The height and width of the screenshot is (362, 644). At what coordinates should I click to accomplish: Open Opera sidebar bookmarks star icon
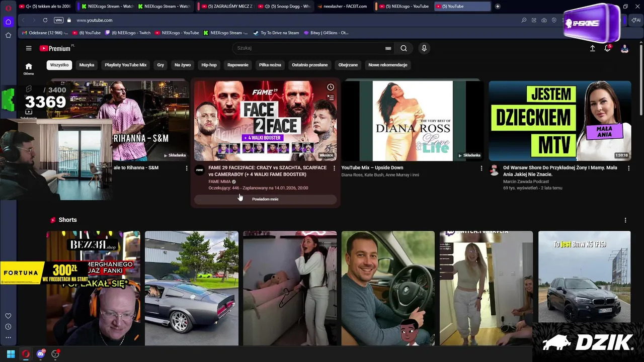pyautogui.click(x=8, y=35)
